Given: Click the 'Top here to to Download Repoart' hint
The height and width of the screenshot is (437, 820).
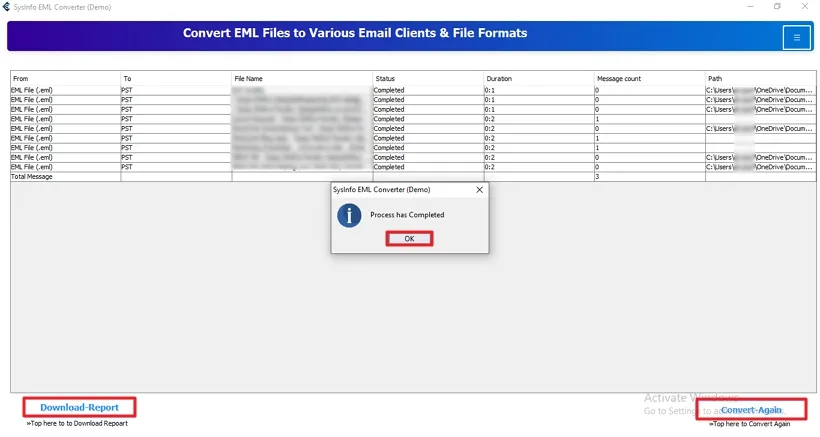Looking at the screenshot, I should [x=77, y=423].
